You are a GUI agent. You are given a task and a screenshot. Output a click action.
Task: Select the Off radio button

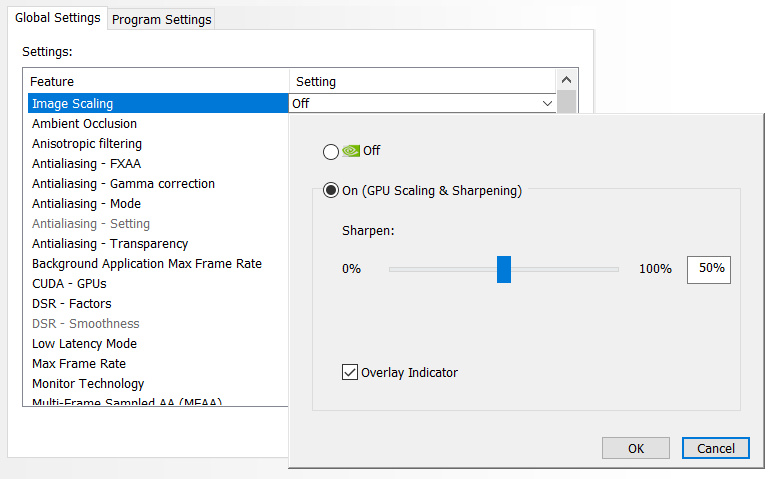331,152
